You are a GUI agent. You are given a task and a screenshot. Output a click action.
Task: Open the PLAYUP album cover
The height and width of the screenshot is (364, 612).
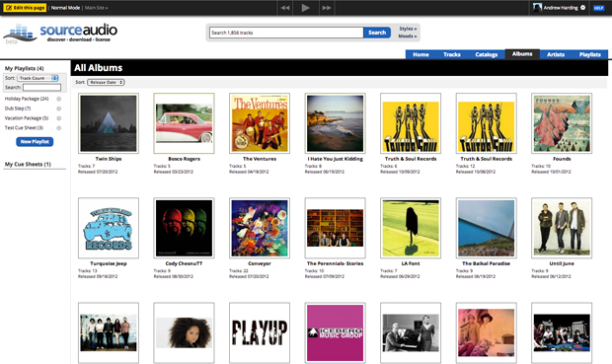(260, 332)
